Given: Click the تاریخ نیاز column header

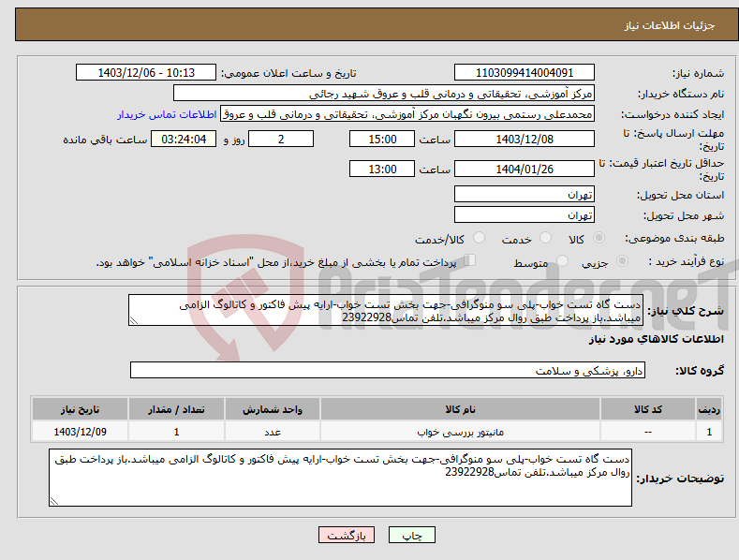Looking at the screenshot, I should pyautogui.click(x=81, y=409).
